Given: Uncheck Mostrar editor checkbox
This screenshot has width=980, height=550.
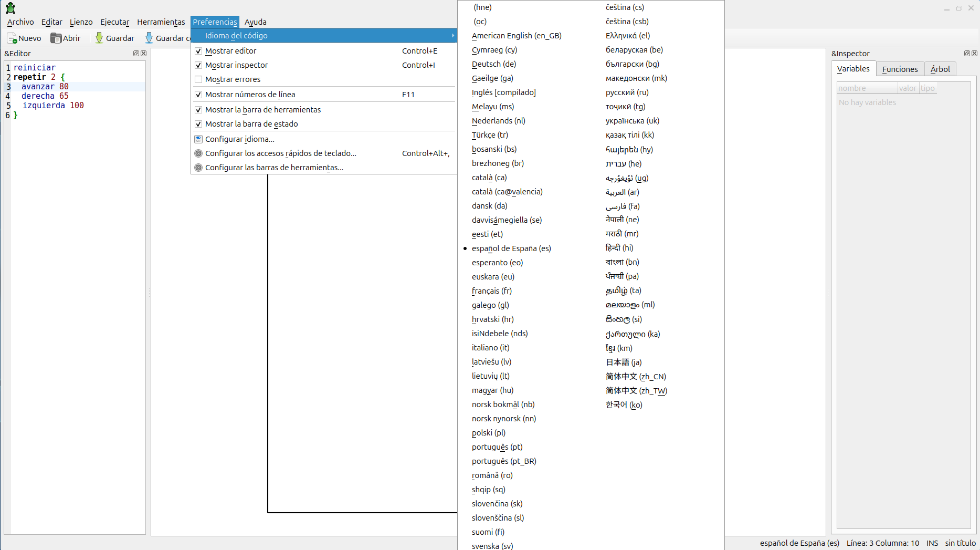Looking at the screenshot, I should [198, 51].
